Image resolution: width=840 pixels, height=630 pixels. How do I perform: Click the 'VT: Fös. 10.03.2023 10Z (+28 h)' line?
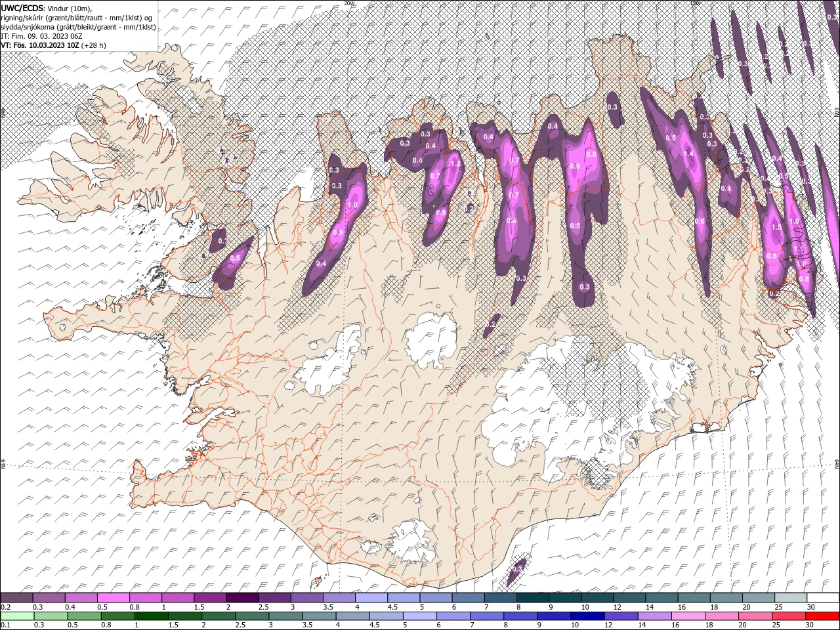tap(53, 45)
